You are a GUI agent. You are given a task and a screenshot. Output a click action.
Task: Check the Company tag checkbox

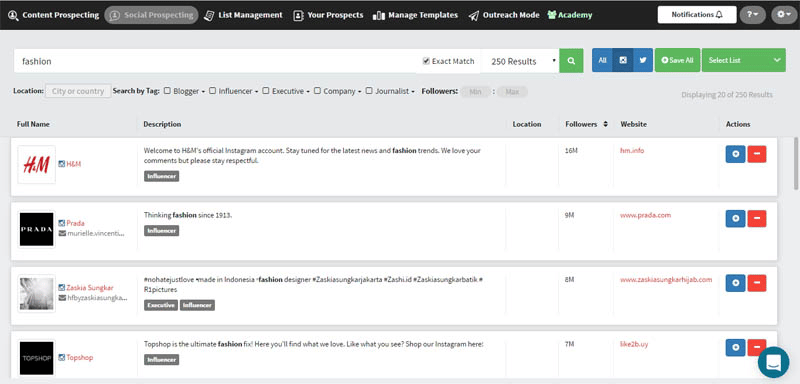pyautogui.click(x=317, y=91)
